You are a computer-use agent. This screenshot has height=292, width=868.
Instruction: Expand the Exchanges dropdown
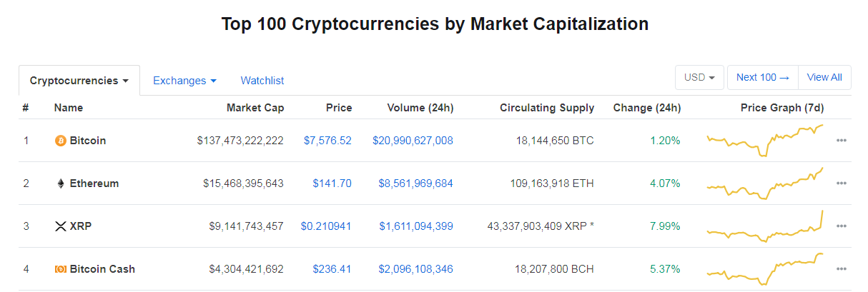[x=184, y=81]
